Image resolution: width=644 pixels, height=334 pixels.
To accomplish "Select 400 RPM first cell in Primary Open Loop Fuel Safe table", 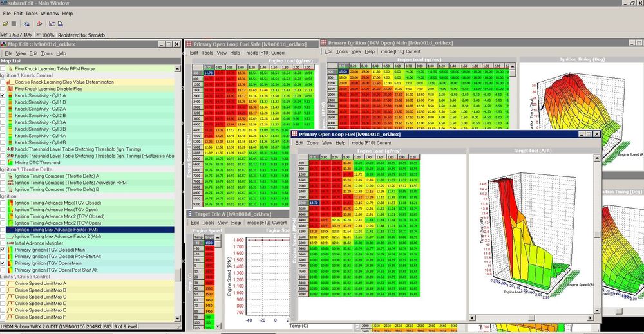I will [x=208, y=73].
